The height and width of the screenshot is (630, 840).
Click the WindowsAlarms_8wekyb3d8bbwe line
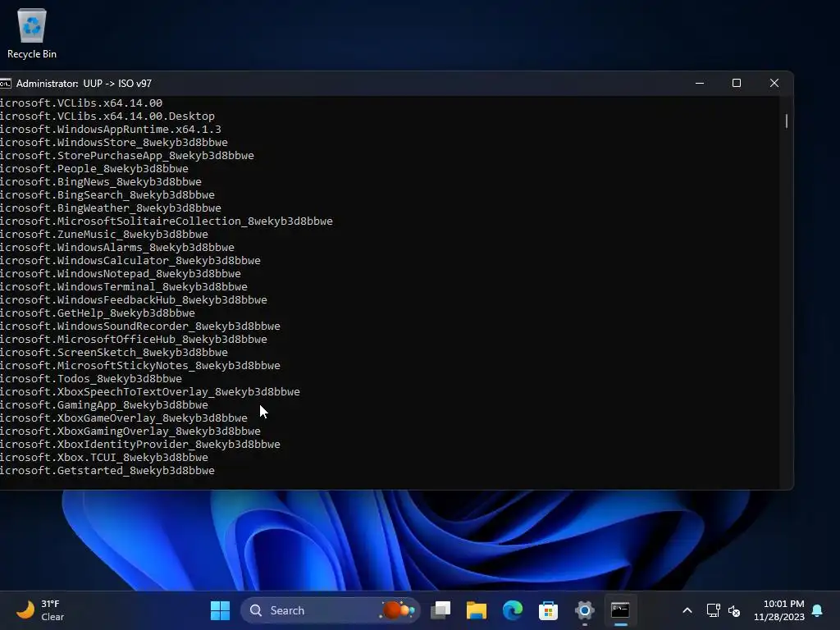point(116,248)
